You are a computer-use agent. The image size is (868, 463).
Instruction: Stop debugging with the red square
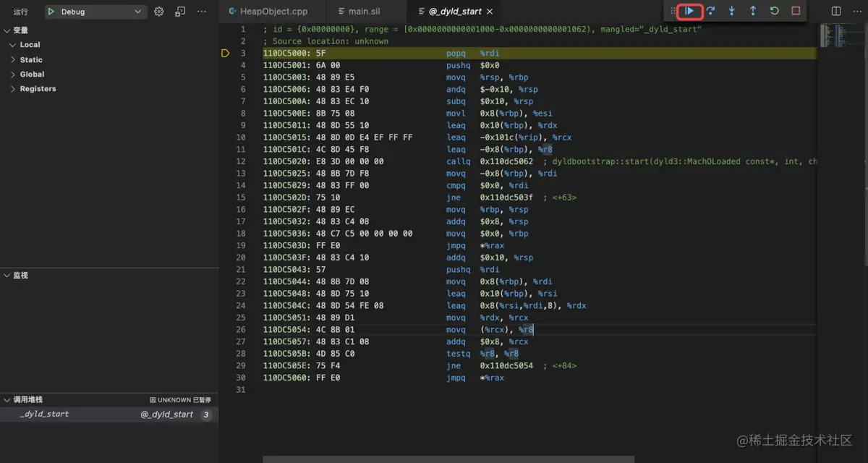click(796, 11)
